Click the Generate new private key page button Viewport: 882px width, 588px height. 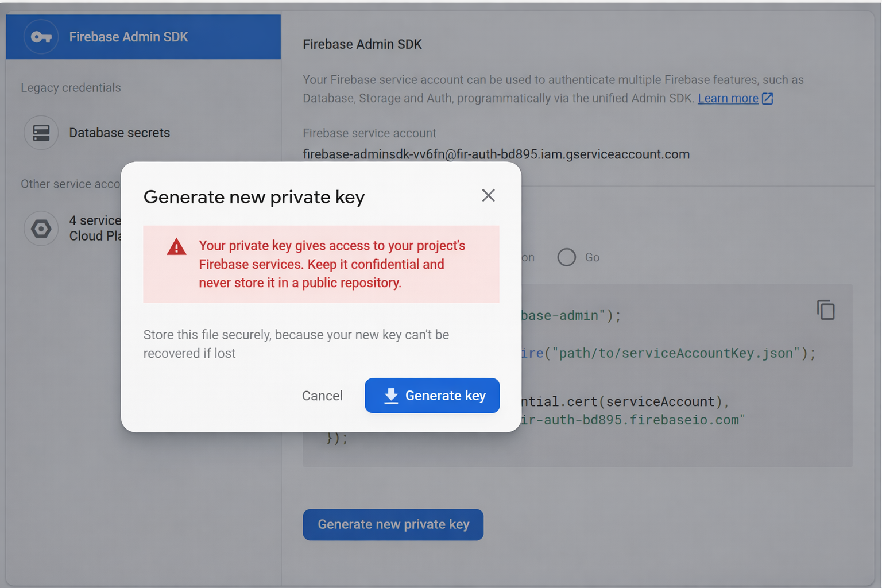393,524
